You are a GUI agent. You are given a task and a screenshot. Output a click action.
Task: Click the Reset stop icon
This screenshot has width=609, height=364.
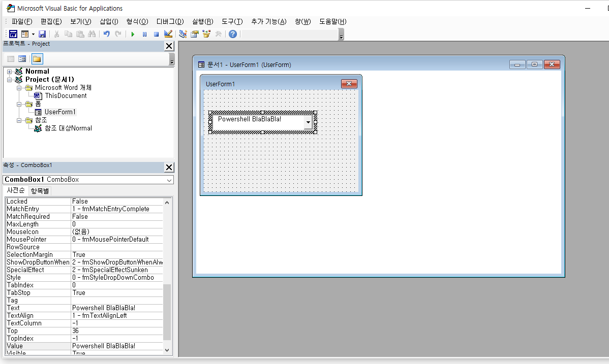tap(156, 34)
